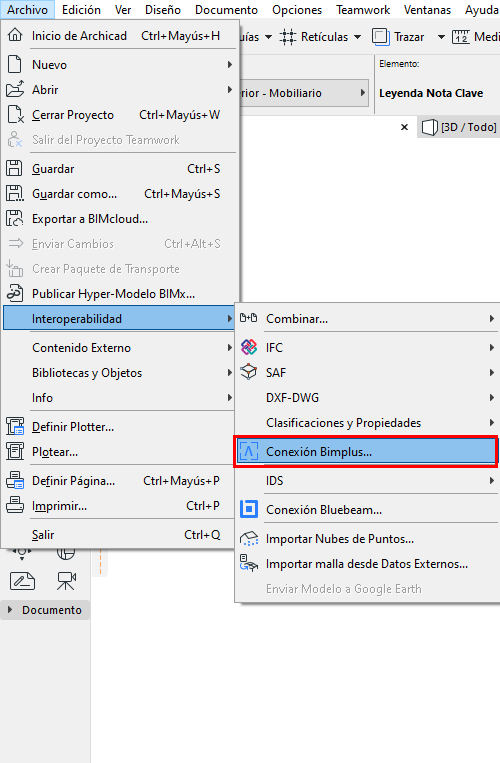This screenshot has height=763, width=500.
Task: Click the Publicar Hyper-Modelo BIMx icon
Action: coord(15,293)
